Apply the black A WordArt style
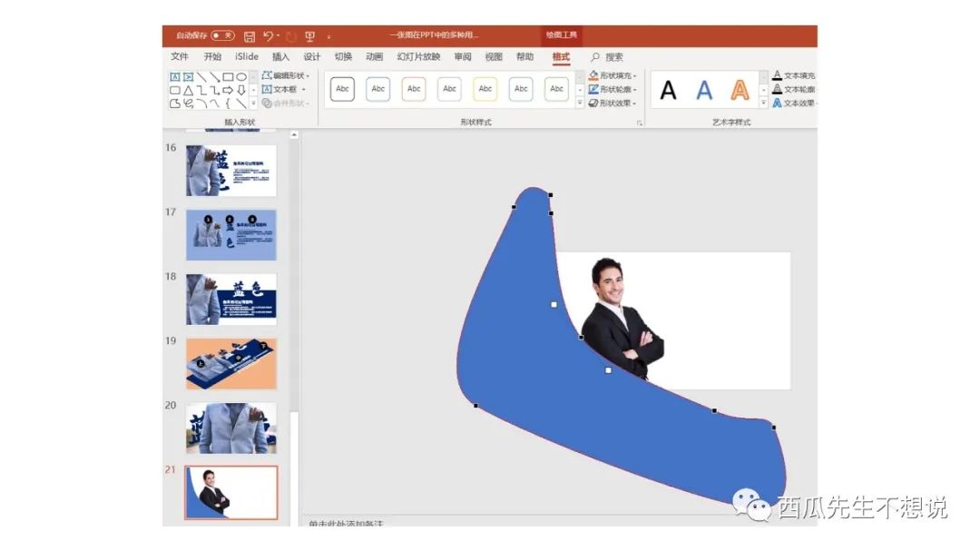980x551 pixels. 668,91
